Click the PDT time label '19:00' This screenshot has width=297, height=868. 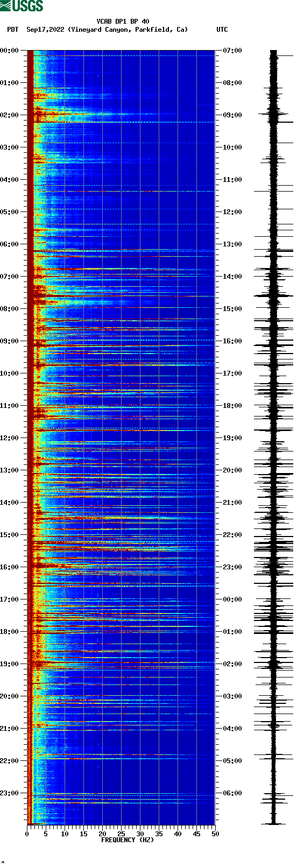(9, 664)
